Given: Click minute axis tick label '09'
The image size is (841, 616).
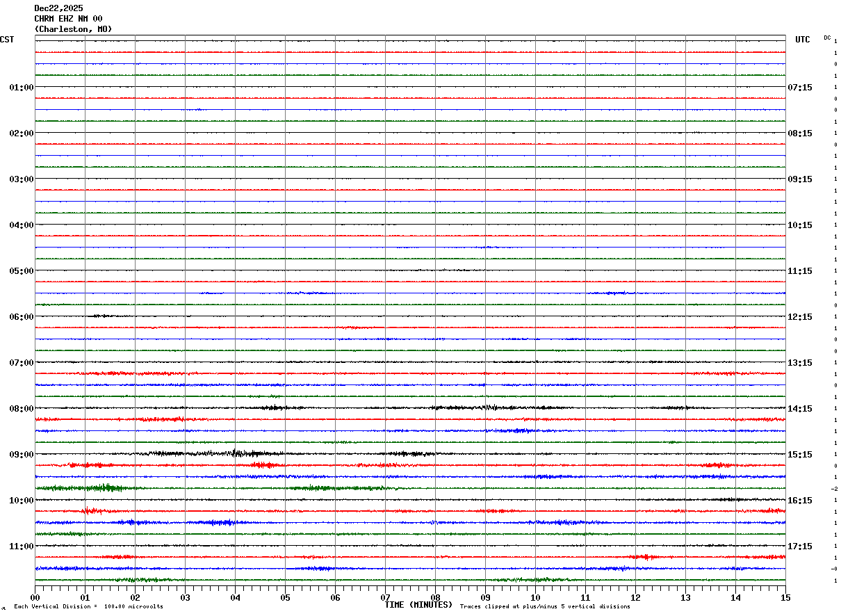Looking at the screenshot, I should (x=485, y=597).
